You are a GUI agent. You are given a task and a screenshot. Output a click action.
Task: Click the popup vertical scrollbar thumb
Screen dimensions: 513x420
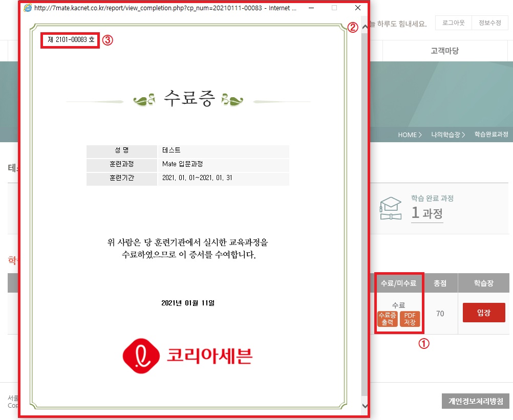pos(365,214)
